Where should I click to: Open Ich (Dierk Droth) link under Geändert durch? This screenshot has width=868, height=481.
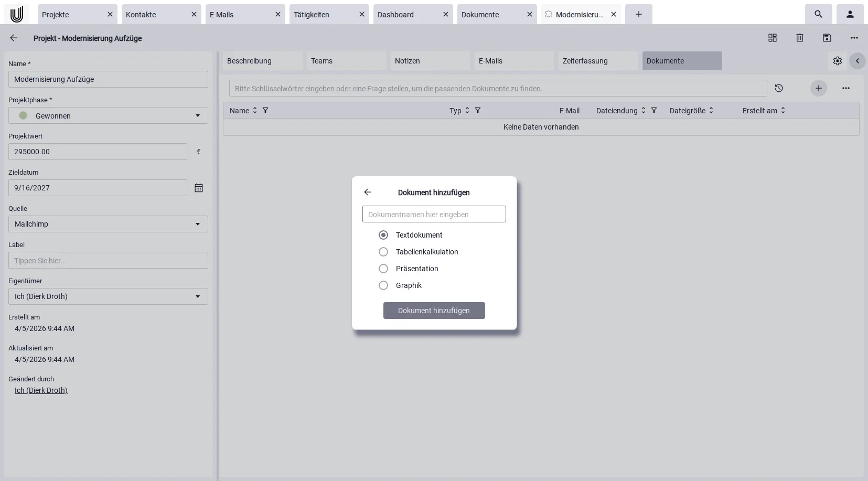click(x=41, y=390)
